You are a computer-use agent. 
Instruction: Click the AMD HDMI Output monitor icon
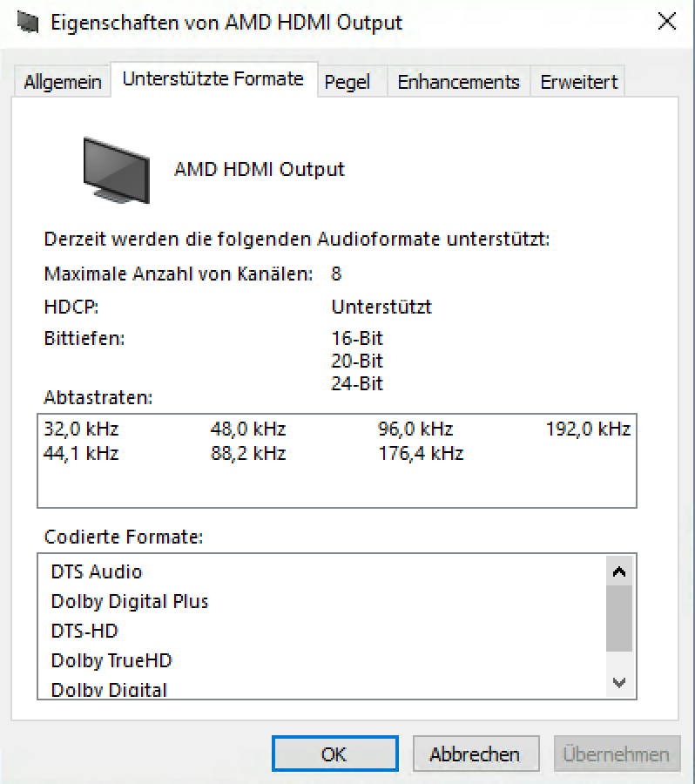pyautogui.click(x=117, y=170)
